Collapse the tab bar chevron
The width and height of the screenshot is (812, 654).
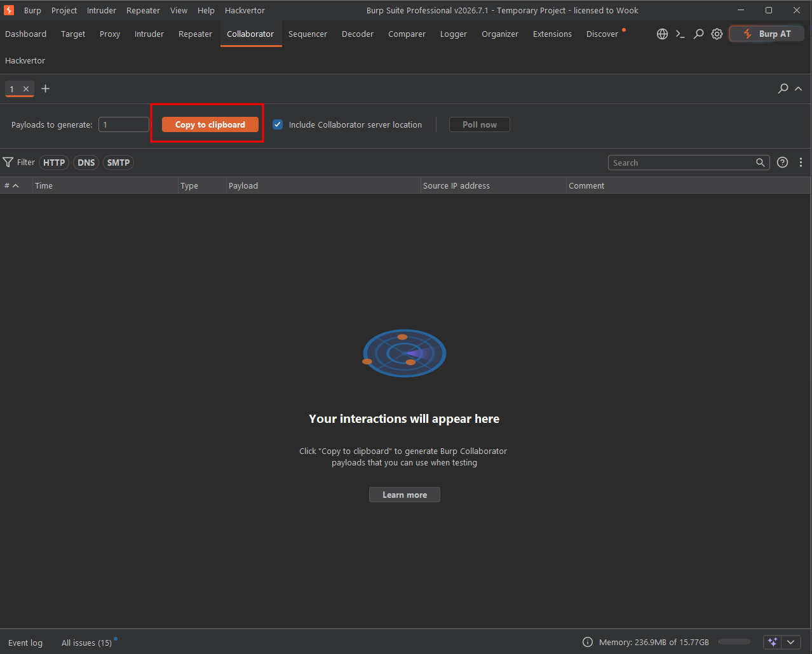point(799,89)
